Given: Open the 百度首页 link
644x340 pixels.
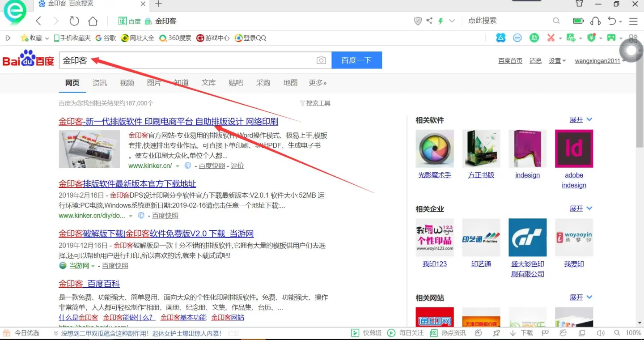Looking at the screenshot, I should pyautogui.click(x=510, y=61).
